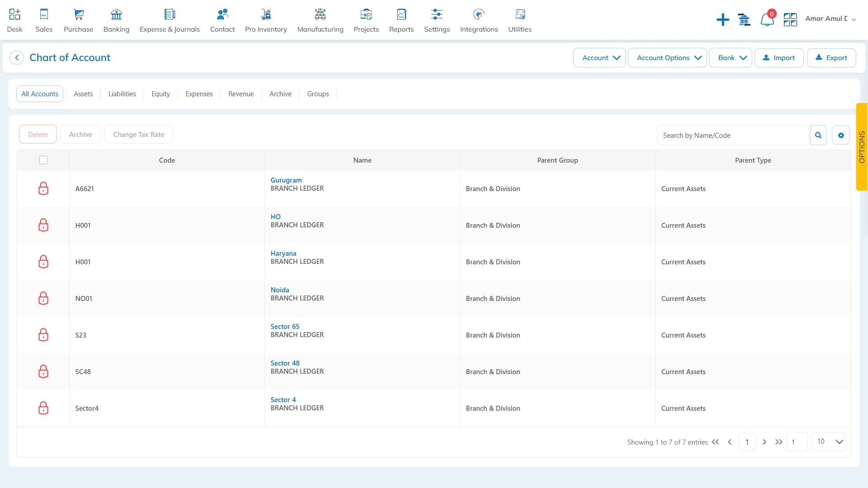Click lock icon on Noida row
Screen dimensions: 868x488
[43, 298]
